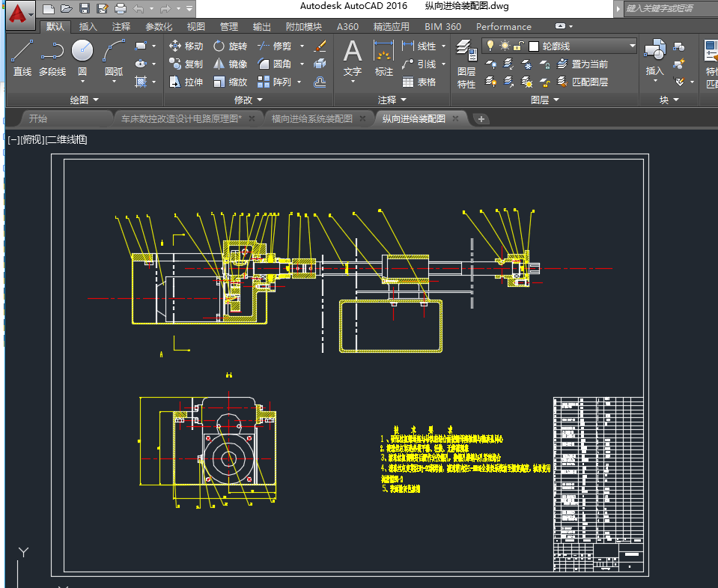Toggle layer lock padlock in layer dropdown
The height and width of the screenshot is (588, 718).
click(x=517, y=46)
